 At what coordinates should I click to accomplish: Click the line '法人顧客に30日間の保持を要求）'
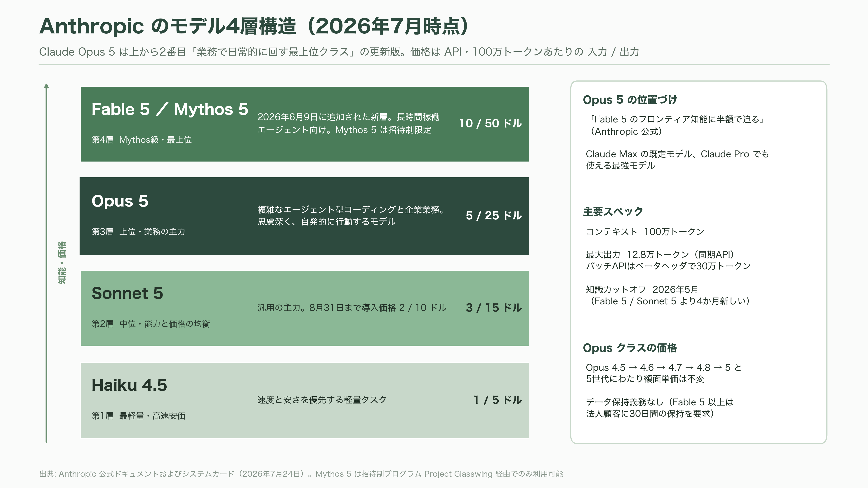click(650, 414)
